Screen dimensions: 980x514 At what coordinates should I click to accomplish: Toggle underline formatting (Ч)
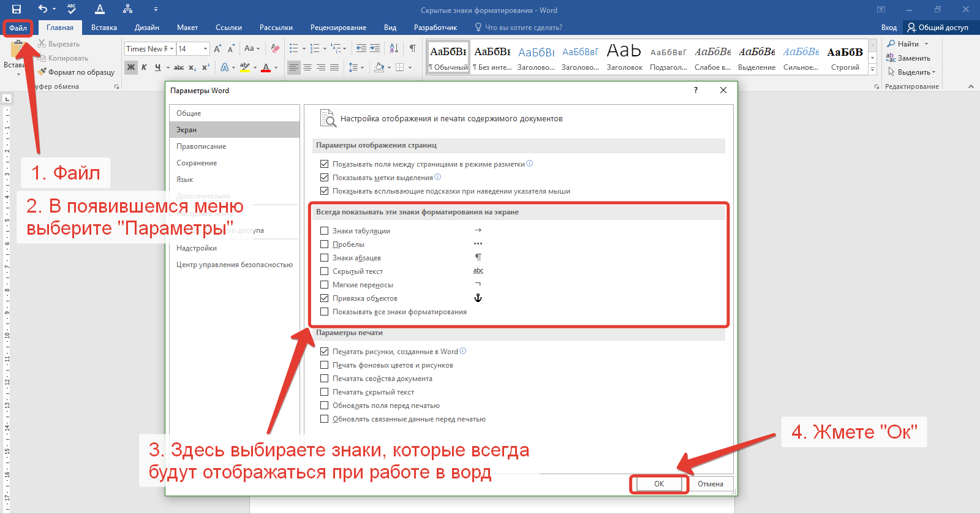click(158, 67)
